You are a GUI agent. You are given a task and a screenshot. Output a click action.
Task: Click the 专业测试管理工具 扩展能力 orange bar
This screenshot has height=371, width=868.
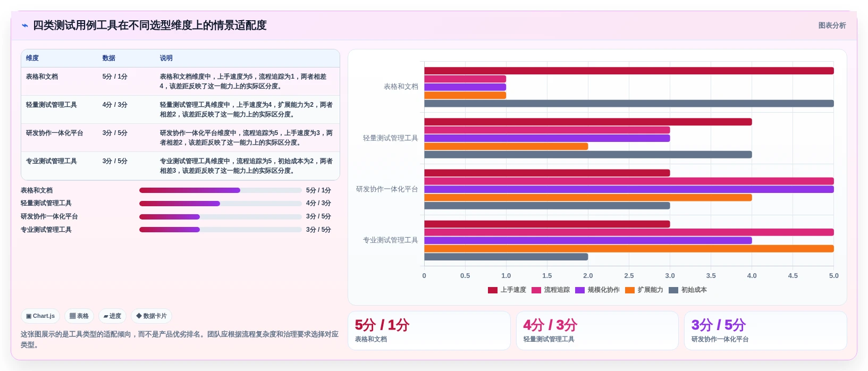(629, 249)
